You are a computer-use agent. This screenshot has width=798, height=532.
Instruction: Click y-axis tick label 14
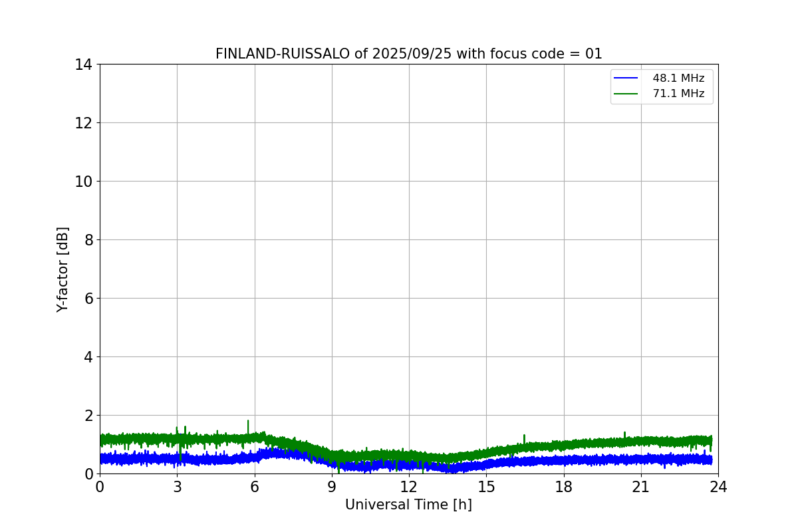pyautogui.click(x=84, y=65)
